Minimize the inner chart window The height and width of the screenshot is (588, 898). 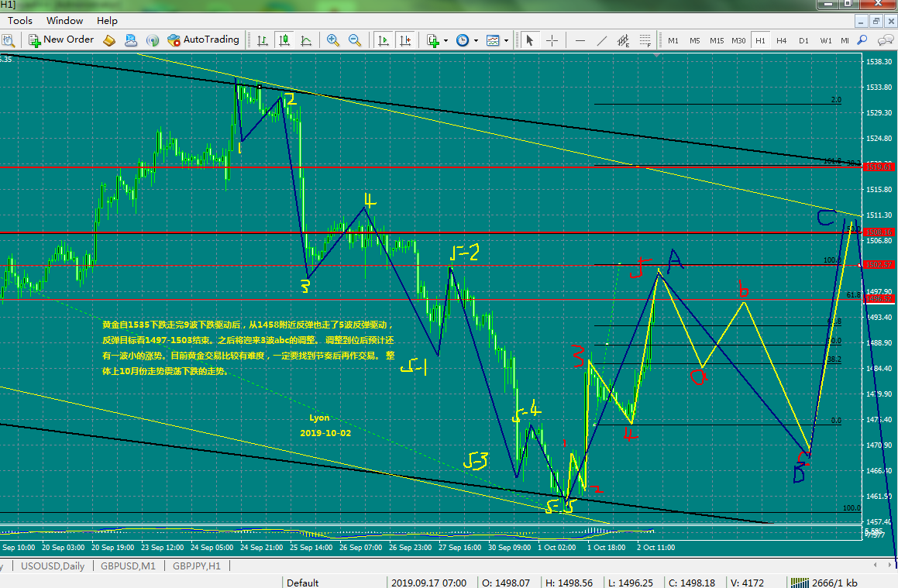click(x=862, y=21)
